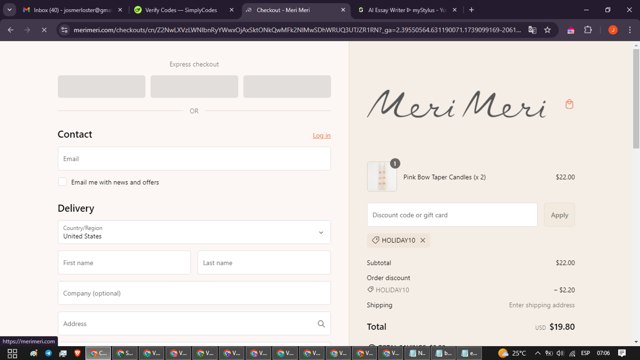The height and width of the screenshot is (360, 640).
Task: Open the extensions puzzle icon
Action: click(x=588, y=30)
